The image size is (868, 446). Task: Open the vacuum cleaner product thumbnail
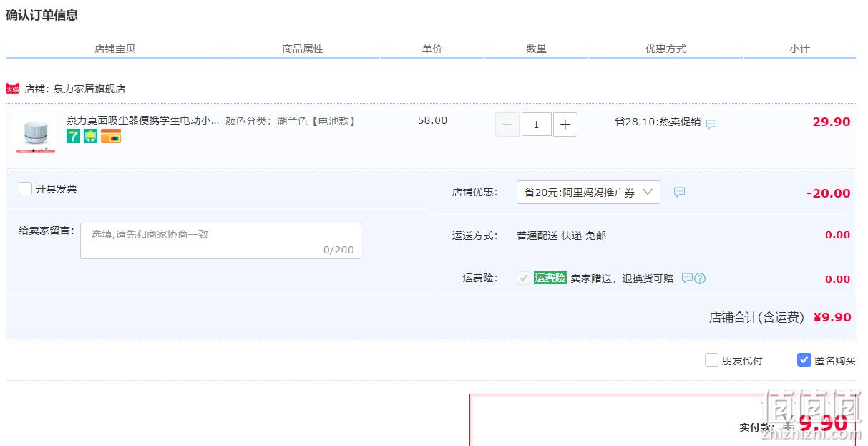tap(35, 133)
